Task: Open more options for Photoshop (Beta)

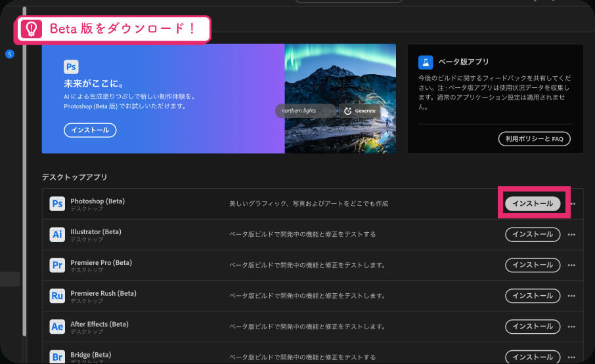Action: [x=573, y=204]
